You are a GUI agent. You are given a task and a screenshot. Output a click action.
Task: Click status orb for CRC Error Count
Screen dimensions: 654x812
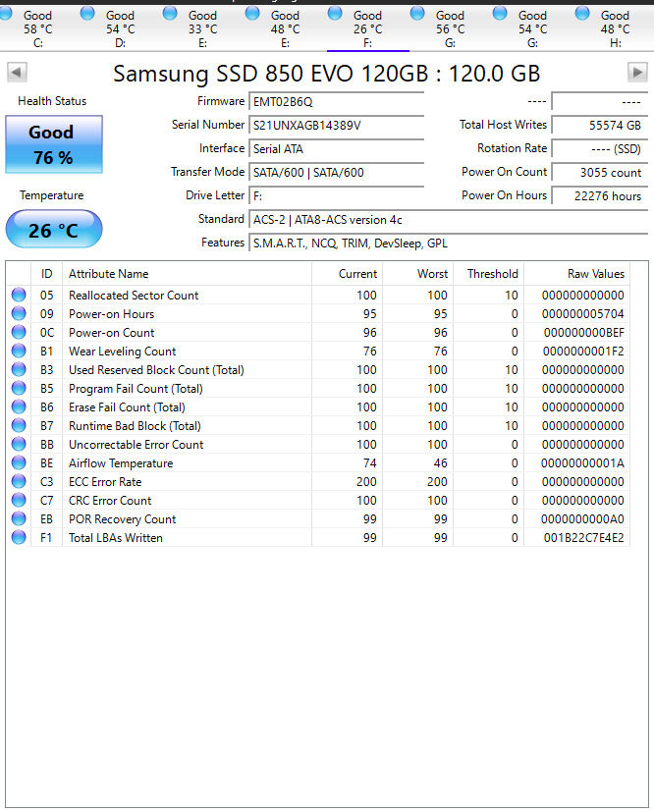(x=19, y=500)
